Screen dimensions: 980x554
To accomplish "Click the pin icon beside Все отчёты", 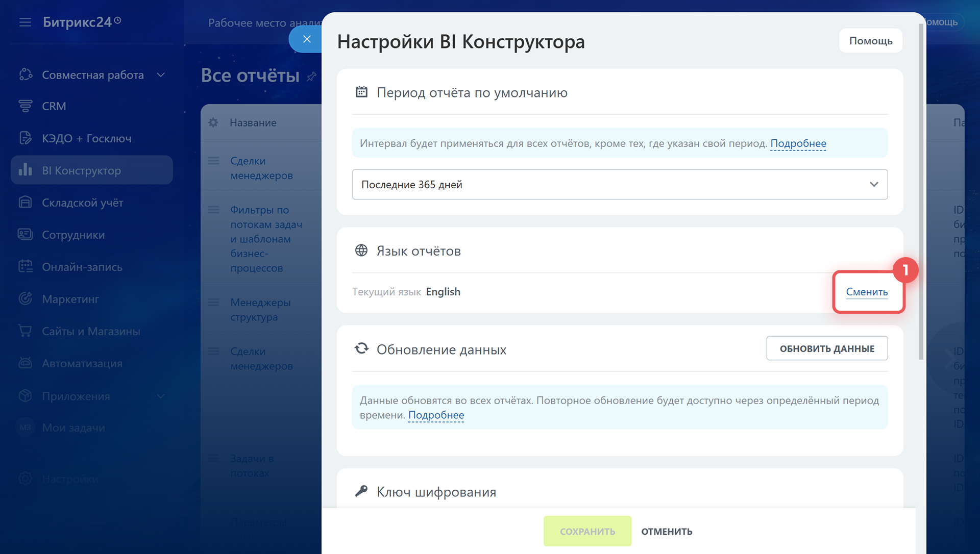I will point(311,77).
